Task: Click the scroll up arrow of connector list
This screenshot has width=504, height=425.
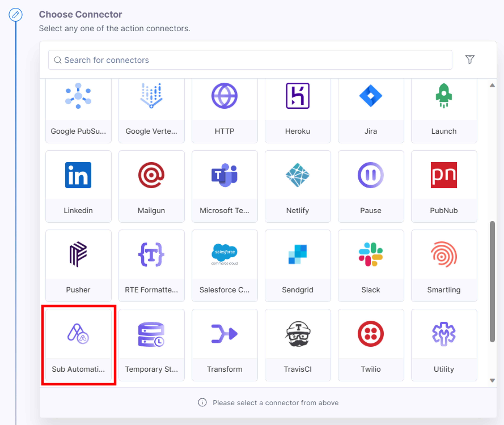Action: point(492,86)
